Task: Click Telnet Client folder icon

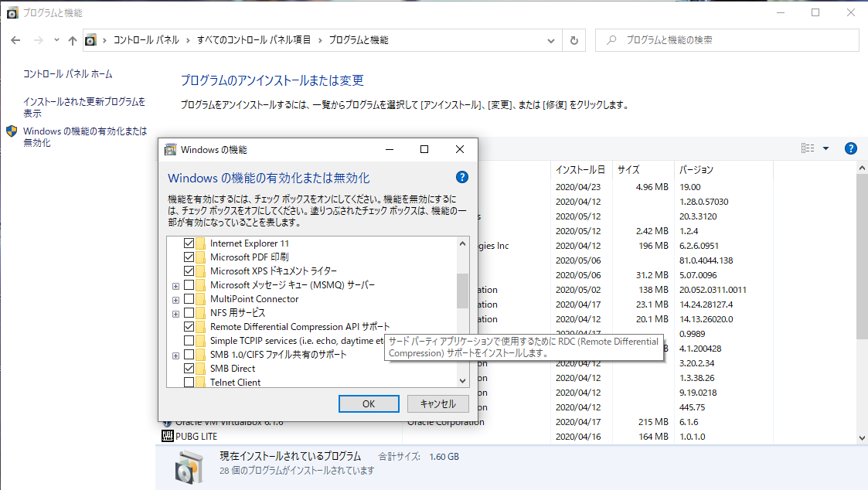Action: tap(200, 382)
